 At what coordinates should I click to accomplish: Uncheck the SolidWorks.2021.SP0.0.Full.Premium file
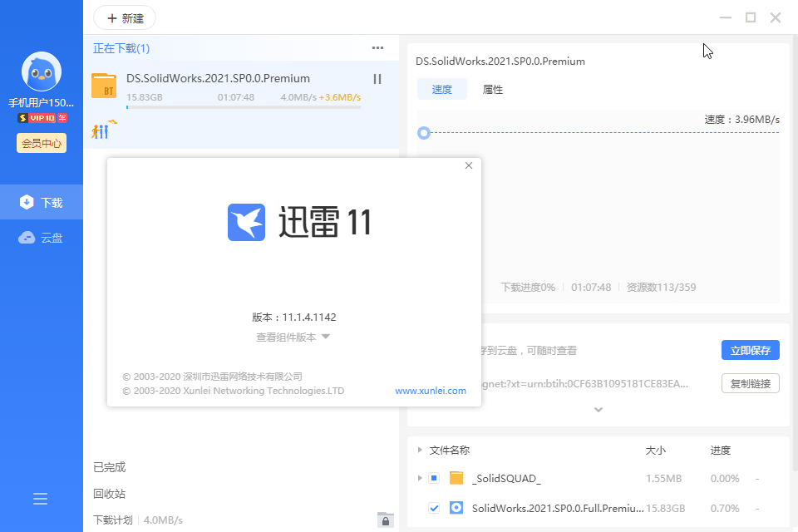click(x=433, y=509)
